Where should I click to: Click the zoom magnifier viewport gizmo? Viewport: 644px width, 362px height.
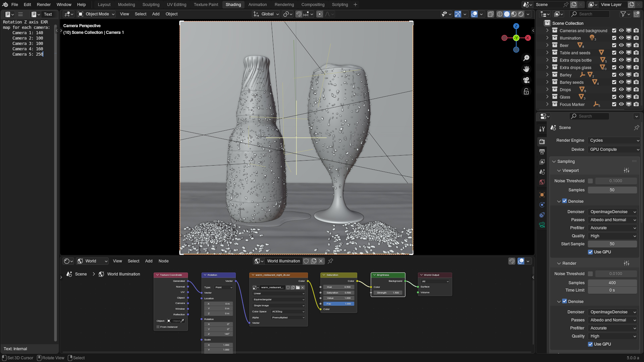click(x=526, y=58)
